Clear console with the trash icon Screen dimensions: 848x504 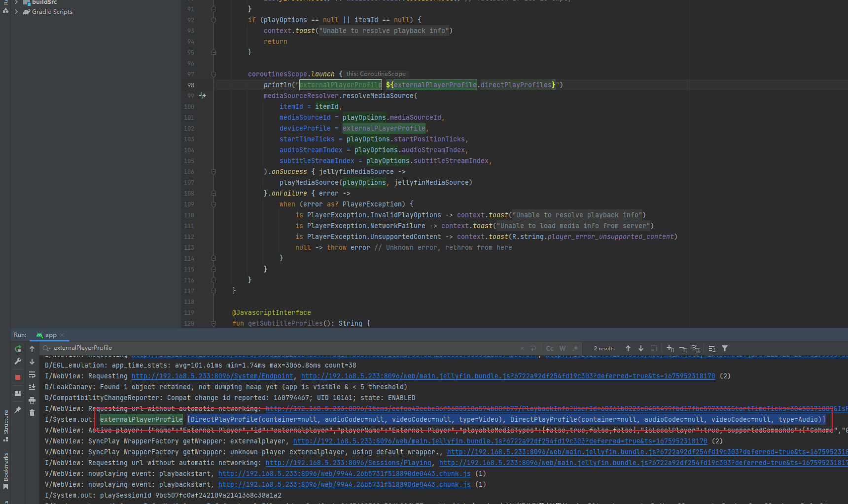tap(32, 413)
